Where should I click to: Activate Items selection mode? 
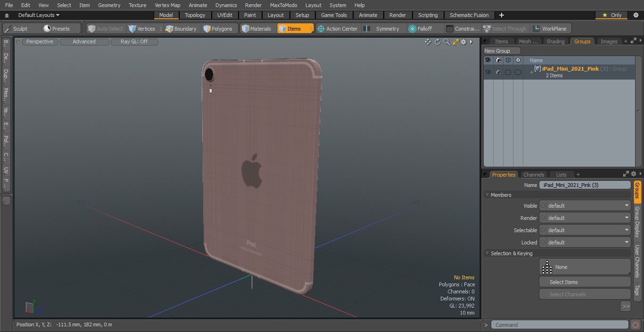pyautogui.click(x=295, y=29)
